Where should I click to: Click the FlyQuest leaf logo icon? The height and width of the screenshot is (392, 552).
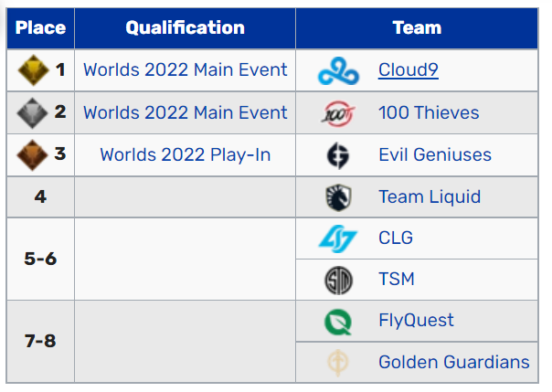tap(338, 322)
